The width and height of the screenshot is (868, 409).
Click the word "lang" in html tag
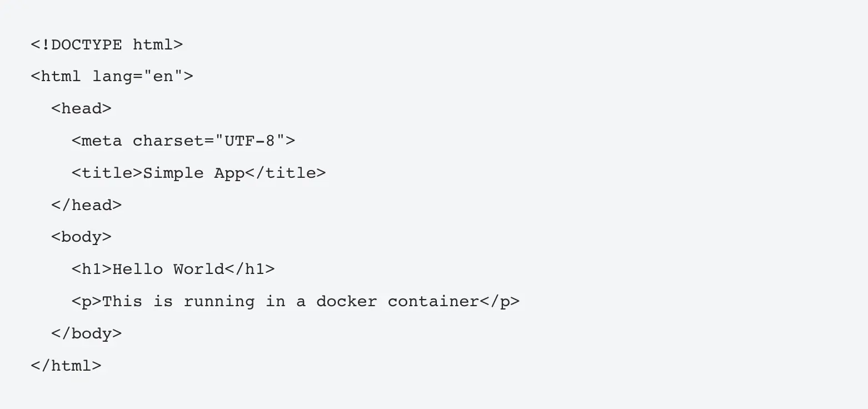tap(112, 76)
